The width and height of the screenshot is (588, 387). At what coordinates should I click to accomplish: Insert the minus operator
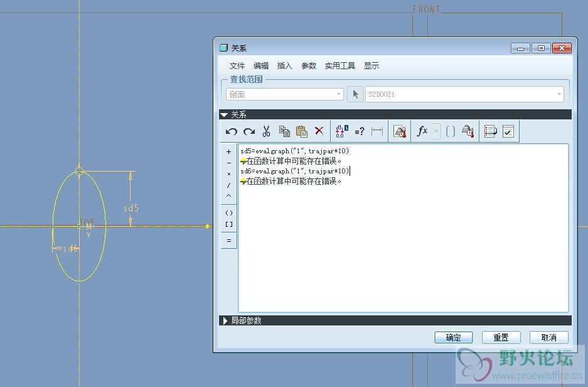pos(229,163)
